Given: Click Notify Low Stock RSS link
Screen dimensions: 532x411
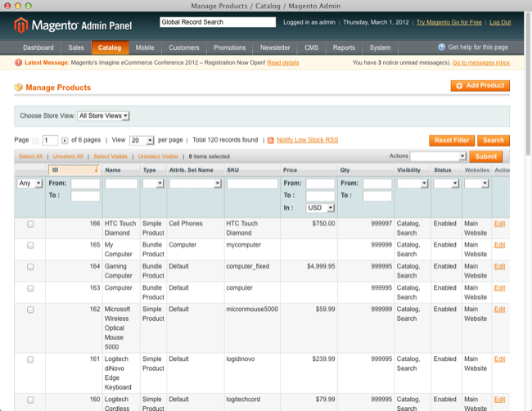Looking at the screenshot, I should tap(308, 140).
